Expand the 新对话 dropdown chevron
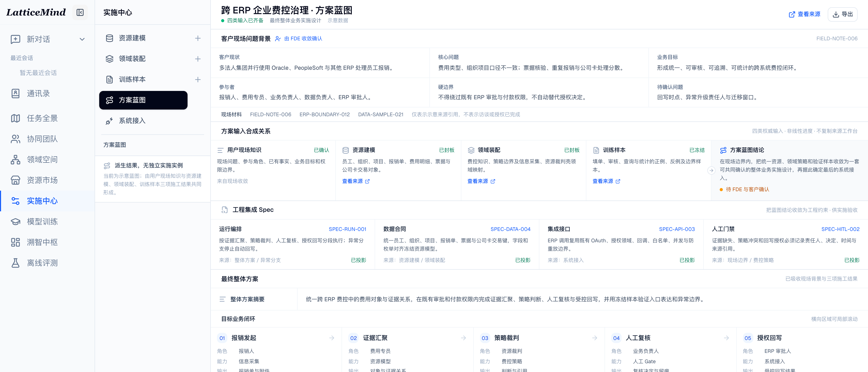Screen dimensions: 868x372 [82, 40]
